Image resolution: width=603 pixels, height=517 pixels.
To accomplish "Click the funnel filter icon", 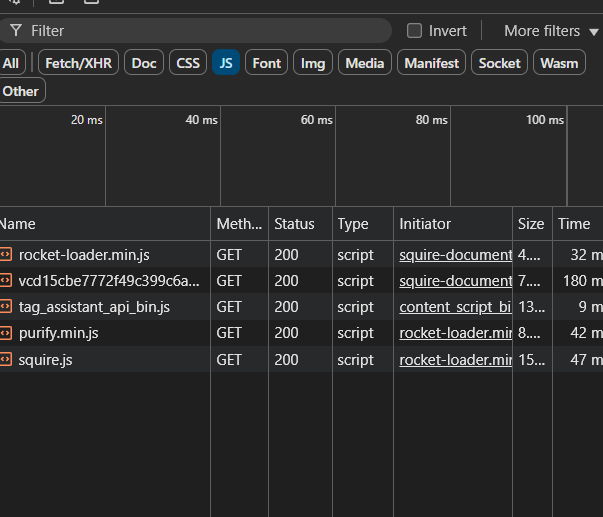I will pos(15,31).
